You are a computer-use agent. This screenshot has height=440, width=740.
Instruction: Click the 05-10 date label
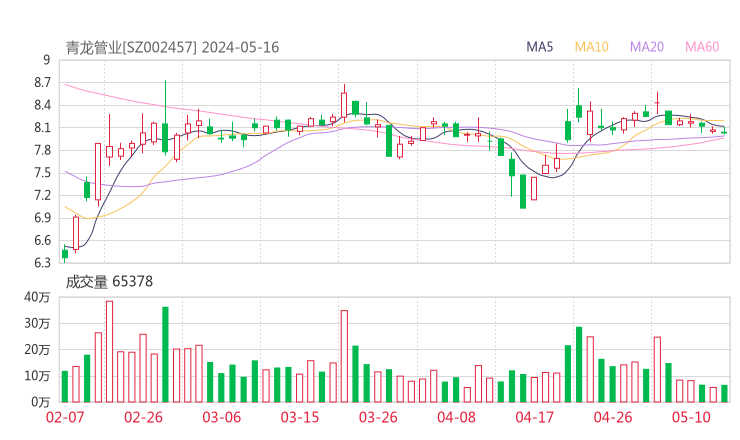point(691,417)
